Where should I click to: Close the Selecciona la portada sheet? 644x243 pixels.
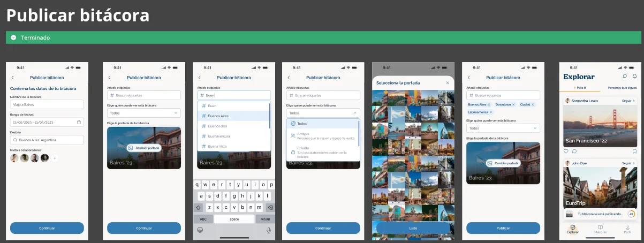click(x=448, y=83)
